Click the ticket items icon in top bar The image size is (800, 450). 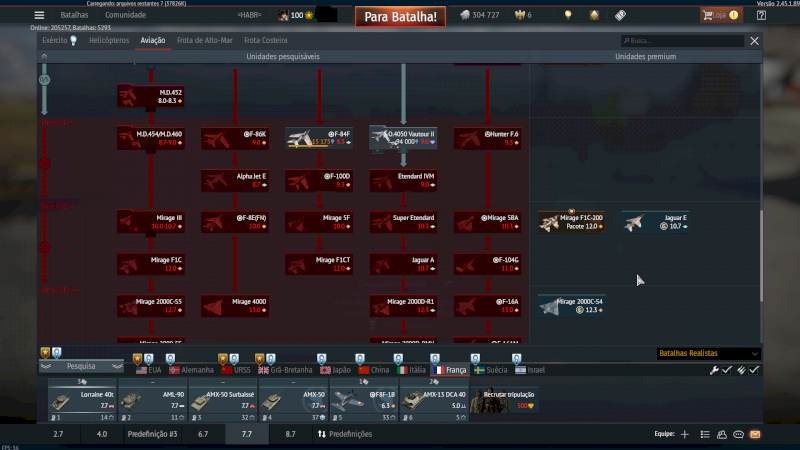tap(620, 15)
